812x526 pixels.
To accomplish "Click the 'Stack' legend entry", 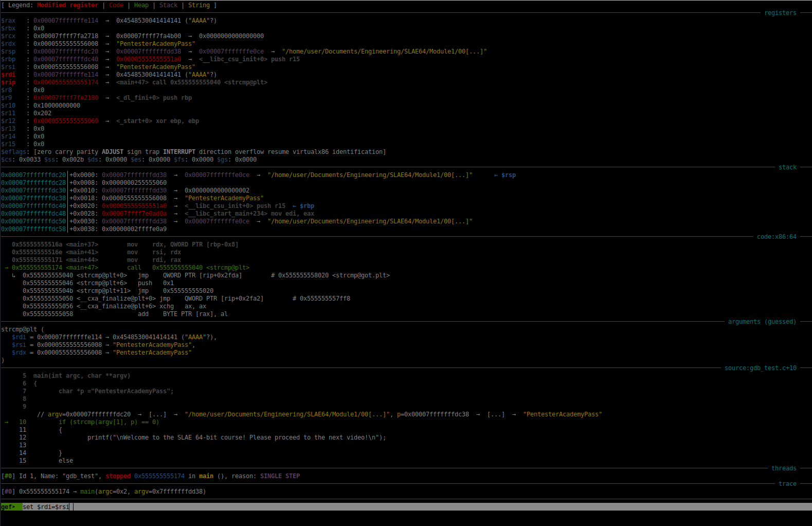I will (168, 5).
